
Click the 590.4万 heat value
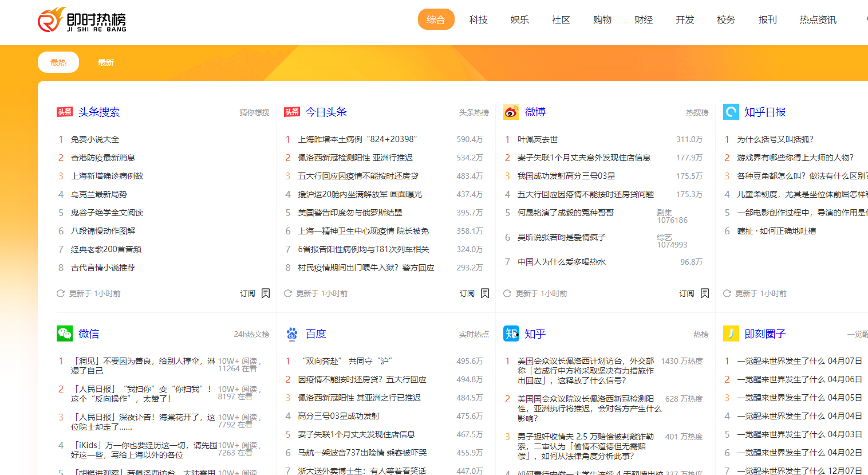tap(470, 139)
